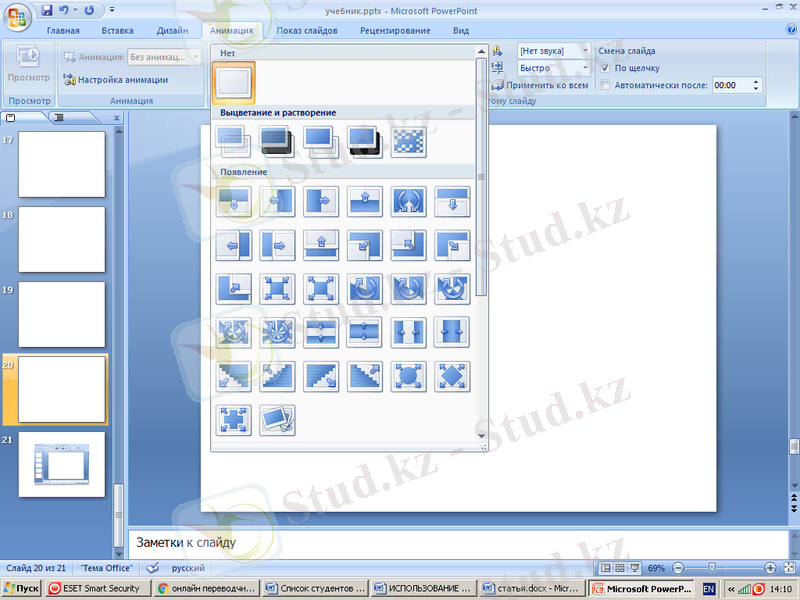Close the slides thumbnail pane

pos(116,118)
